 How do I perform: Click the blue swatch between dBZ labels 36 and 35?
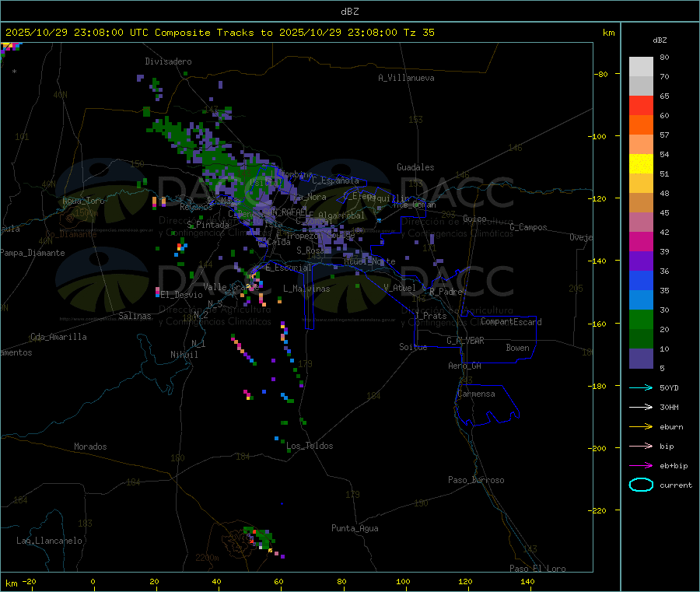641,280
